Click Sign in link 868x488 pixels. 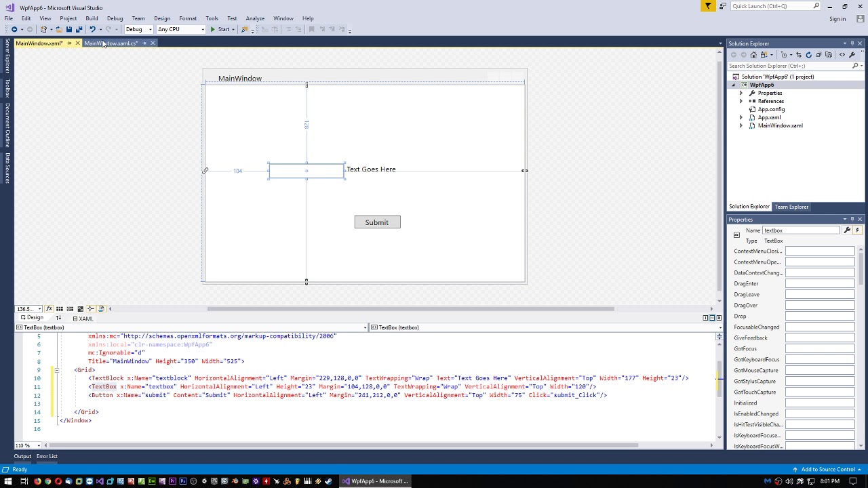click(x=837, y=19)
